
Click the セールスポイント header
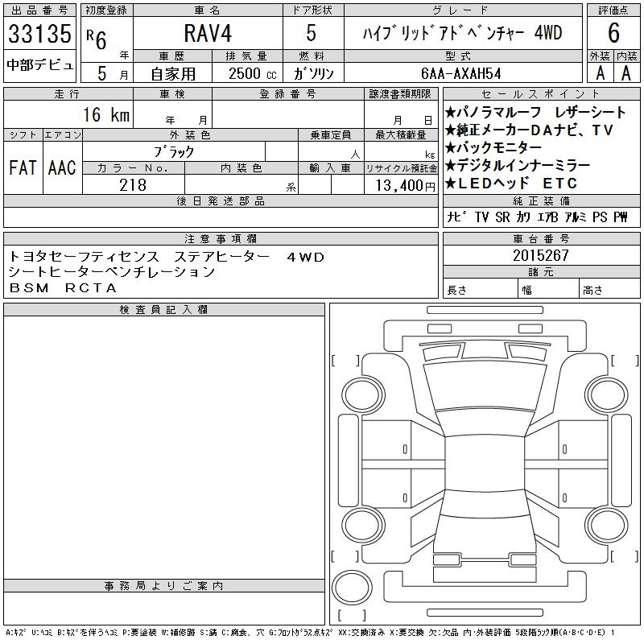tap(541, 94)
